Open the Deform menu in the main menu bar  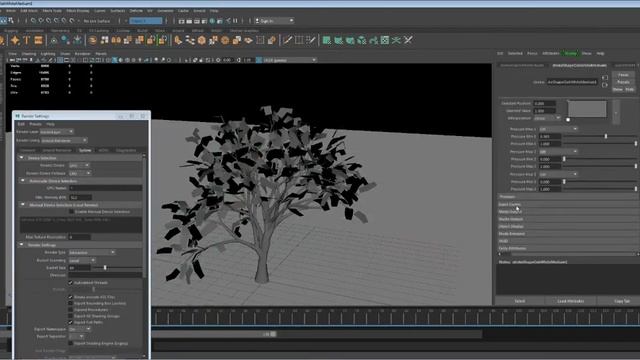(136, 11)
